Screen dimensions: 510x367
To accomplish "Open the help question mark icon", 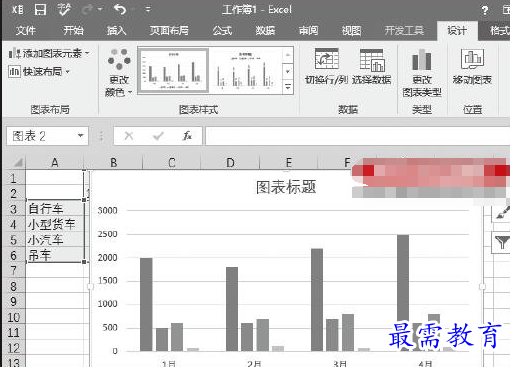I will pyautogui.click(x=485, y=11).
